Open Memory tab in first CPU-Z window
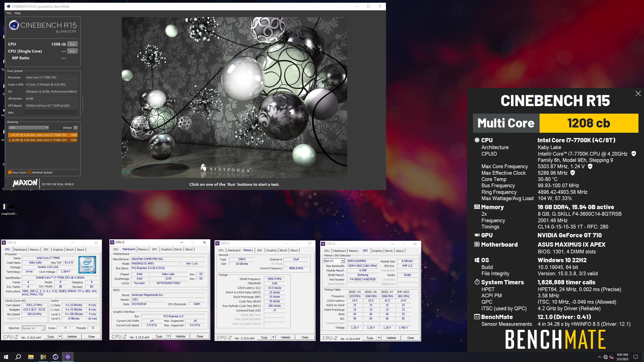The width and height of the screenshot is (644, 362). 34,250
